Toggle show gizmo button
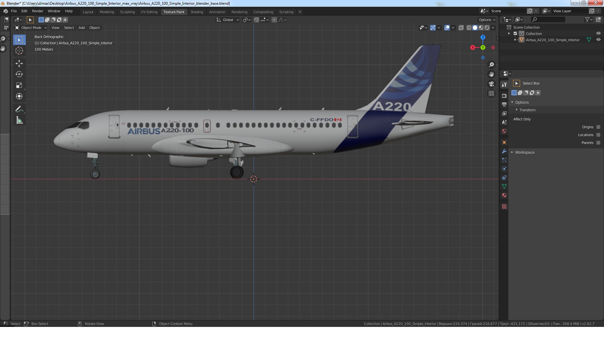This screenshot has height=364, width=604. [433, 28]
